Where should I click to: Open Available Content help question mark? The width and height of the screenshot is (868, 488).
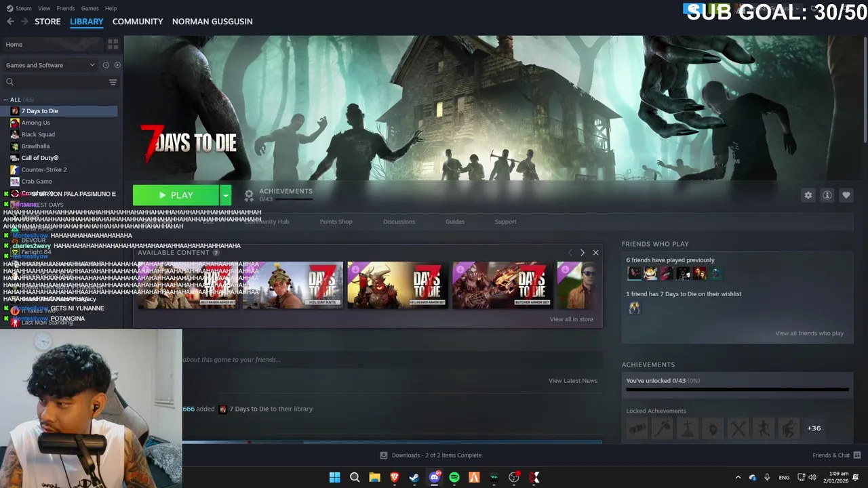pos(216,253)
